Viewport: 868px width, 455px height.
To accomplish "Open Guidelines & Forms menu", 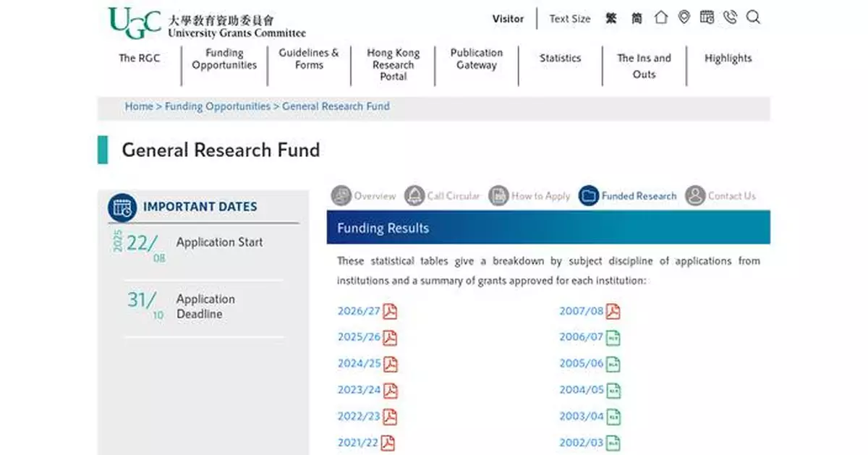I will [x=309, y=59].
